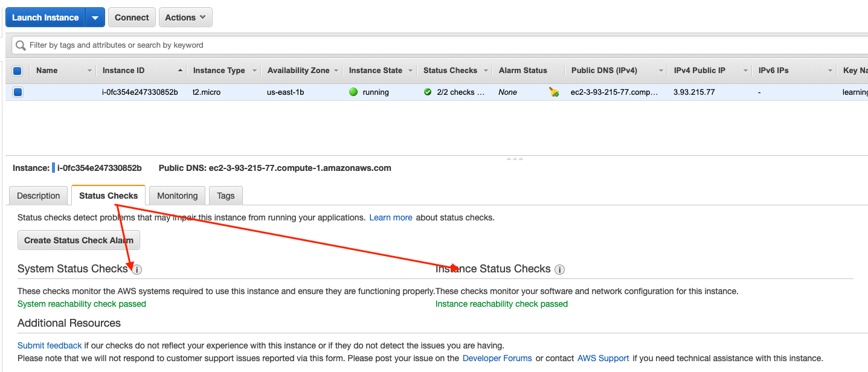The image size is (868, 372).
Task: Check the checkbox for instance i-0fc354e247330852b
Action: [x=17, y=92]
